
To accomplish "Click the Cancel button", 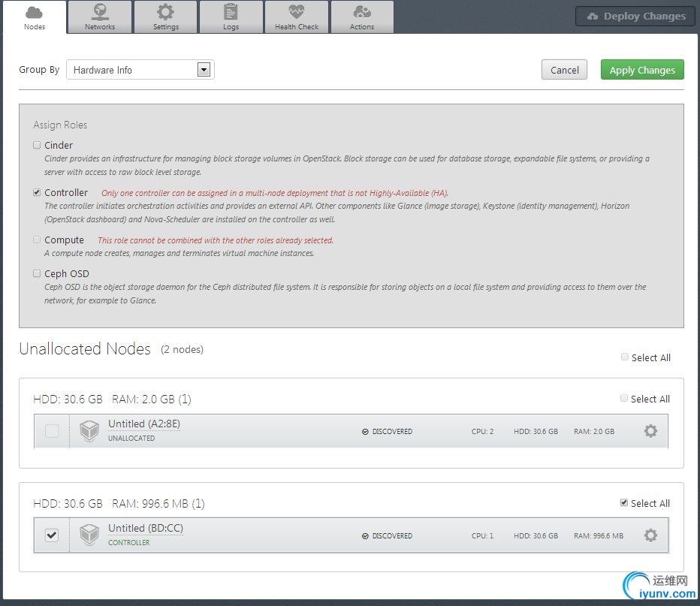I will (564, 70).
